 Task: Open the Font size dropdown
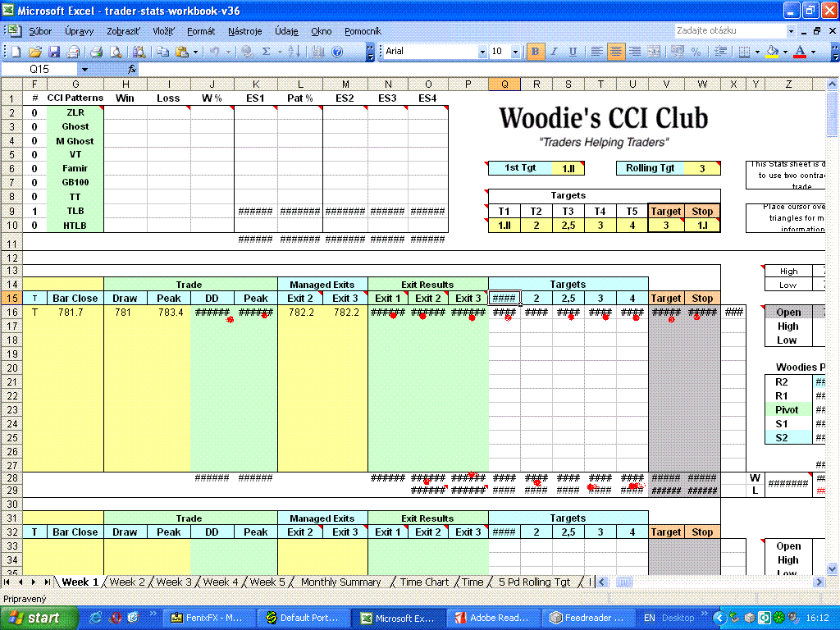(x=515, y=52)
